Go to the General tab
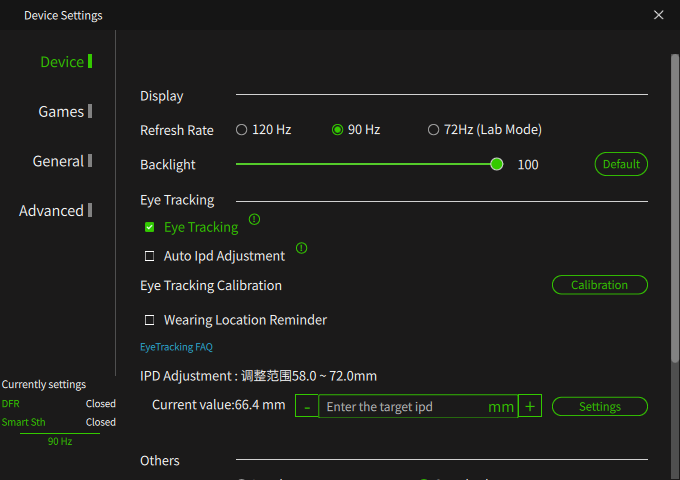This screenshot has width=680, height=480. [58, 161]
